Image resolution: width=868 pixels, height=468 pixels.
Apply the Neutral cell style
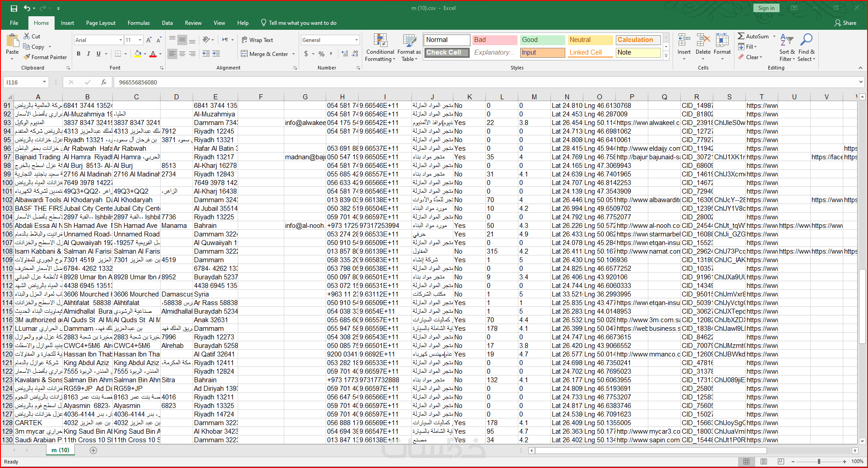pyautogui.click(x=590, y=40)
